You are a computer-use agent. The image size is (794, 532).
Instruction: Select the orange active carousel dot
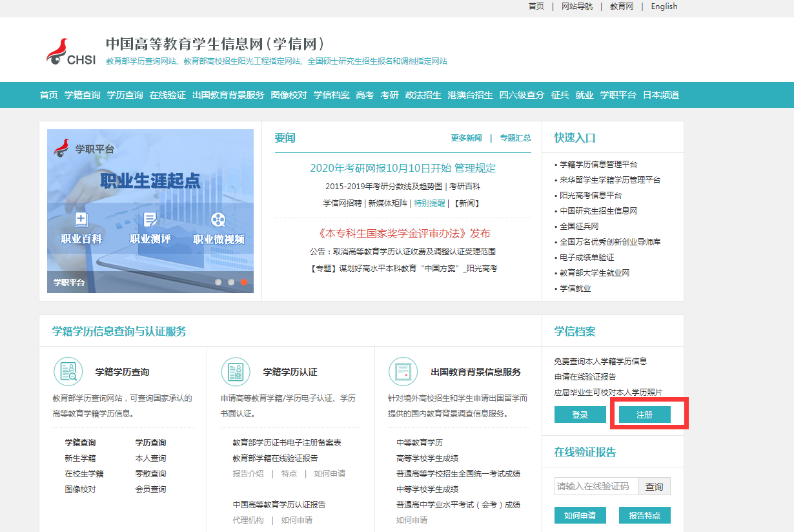[244, 282]
